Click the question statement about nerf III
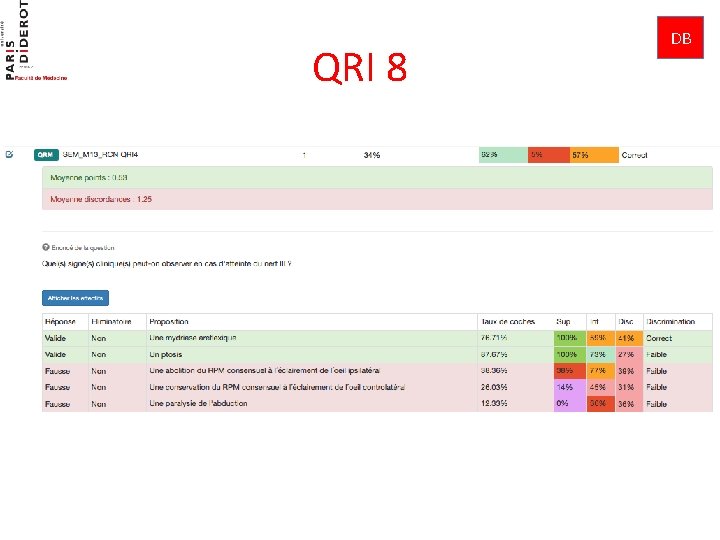Viewport: 720px width, 540px height. [x=167, y=264]
